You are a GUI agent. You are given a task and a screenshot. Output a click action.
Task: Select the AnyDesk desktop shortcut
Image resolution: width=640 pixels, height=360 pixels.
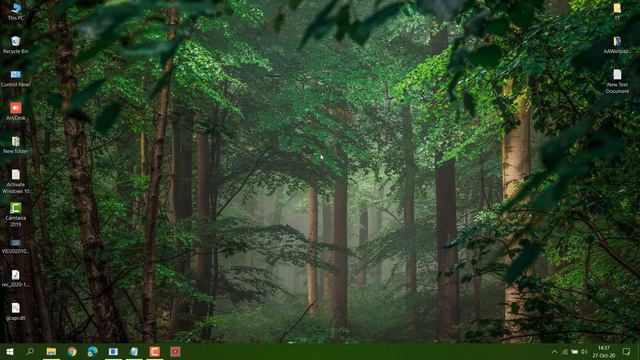tap(16, 111)
